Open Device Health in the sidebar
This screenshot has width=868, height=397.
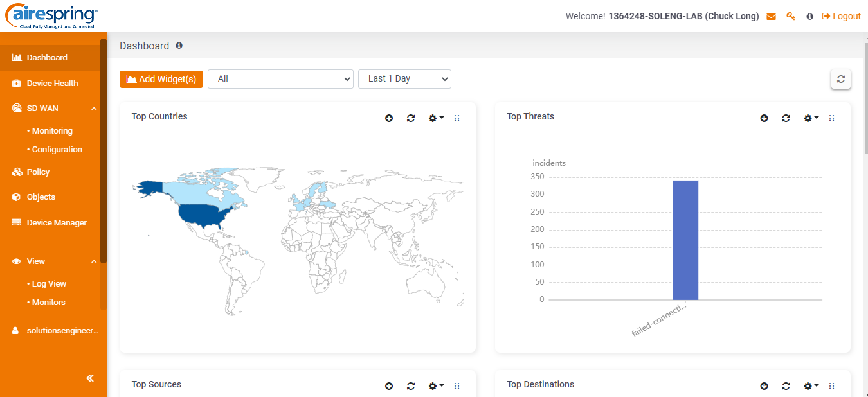tap(50, 84)
